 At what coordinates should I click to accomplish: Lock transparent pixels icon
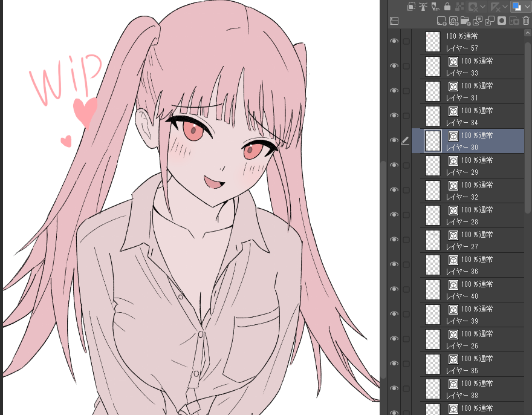[459, 7]
